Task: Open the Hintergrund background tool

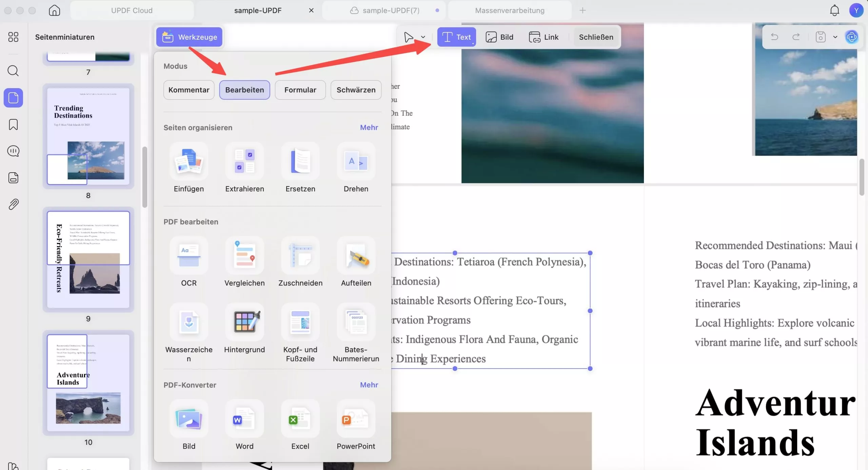Action: point(244,323)
